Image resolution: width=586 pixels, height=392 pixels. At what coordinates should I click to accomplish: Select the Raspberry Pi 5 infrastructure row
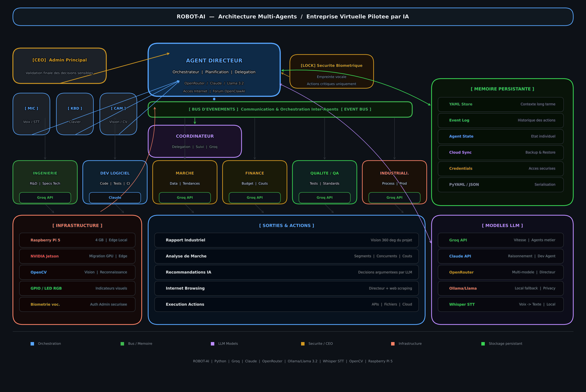(x=77, y=240)
